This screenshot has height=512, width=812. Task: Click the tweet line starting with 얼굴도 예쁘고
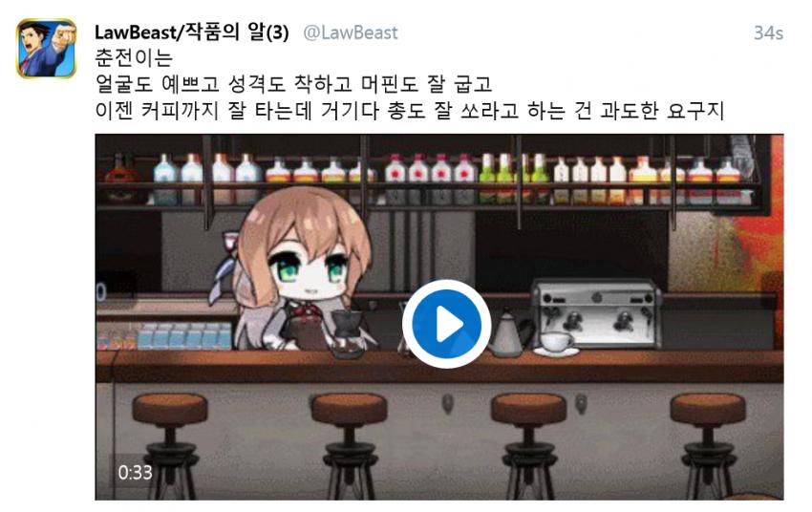click(x=293, y=83)
